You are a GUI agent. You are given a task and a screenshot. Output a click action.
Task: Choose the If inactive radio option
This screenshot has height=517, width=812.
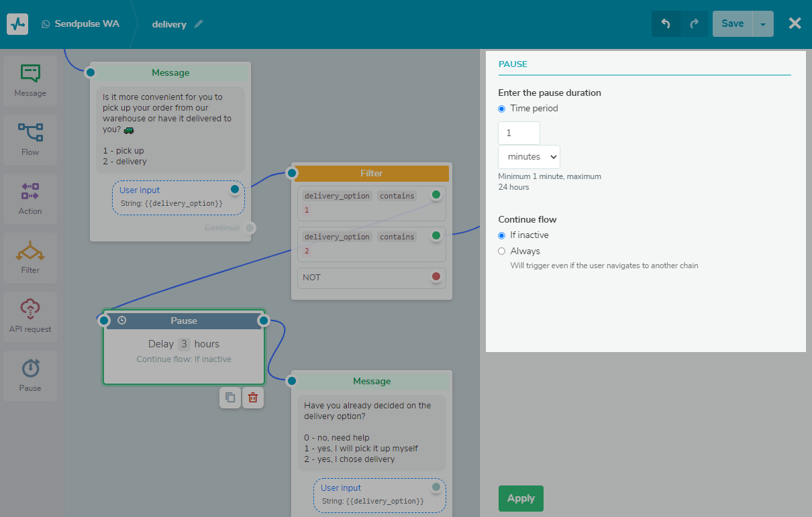502,235
